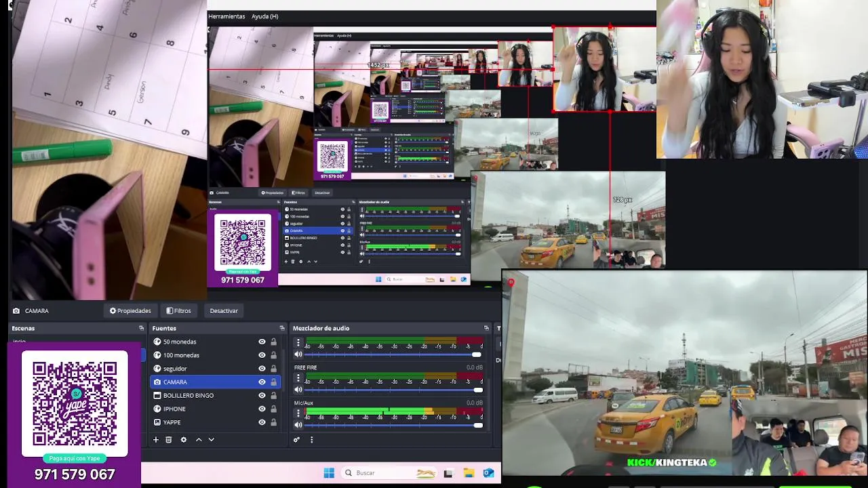Toggle lock on IPHONE source
Screen dimensions: 868x488
point(274,409)
